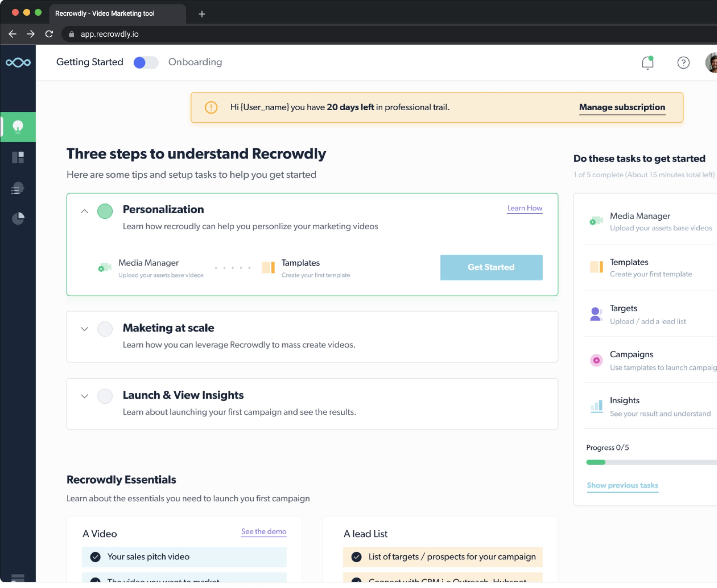
Task: Open the user profile avatar
Action: pos(711,63)
